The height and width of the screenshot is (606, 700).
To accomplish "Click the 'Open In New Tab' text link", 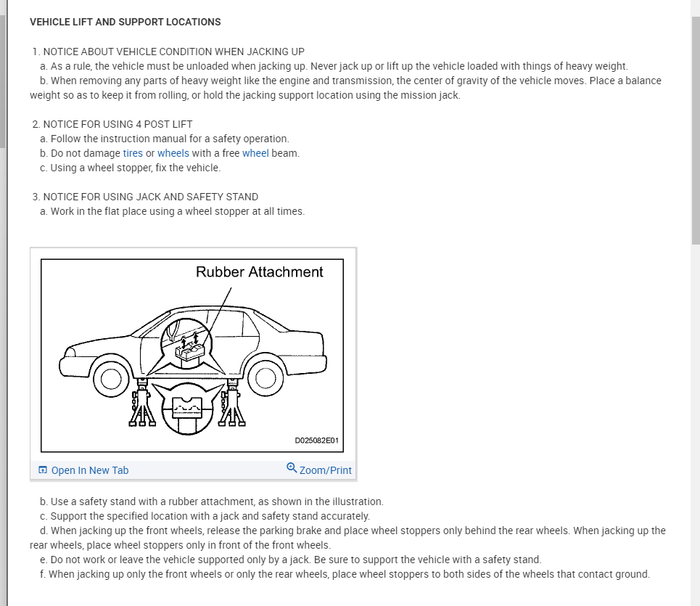I will pyautogui.click(x=90, y=470).
